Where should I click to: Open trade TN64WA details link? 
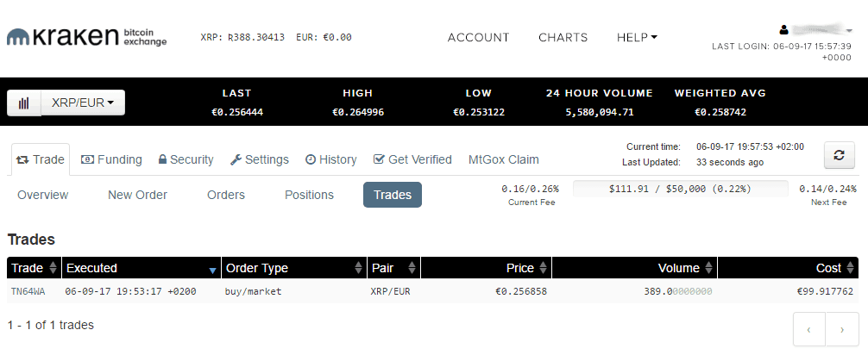[x=27, y=291]
